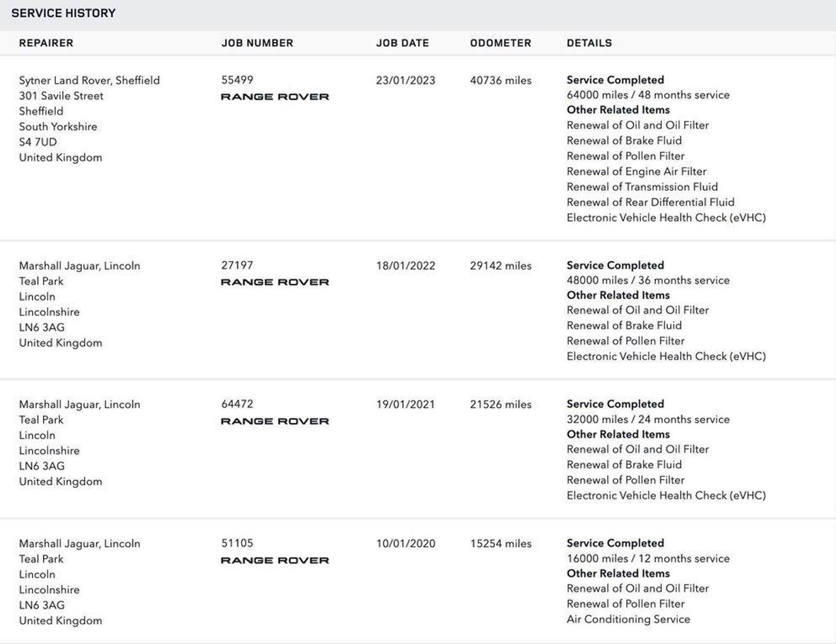Screen dimensions: 836x644
Task: Click the Repairer column header
Action: click(x=46, y=43)
